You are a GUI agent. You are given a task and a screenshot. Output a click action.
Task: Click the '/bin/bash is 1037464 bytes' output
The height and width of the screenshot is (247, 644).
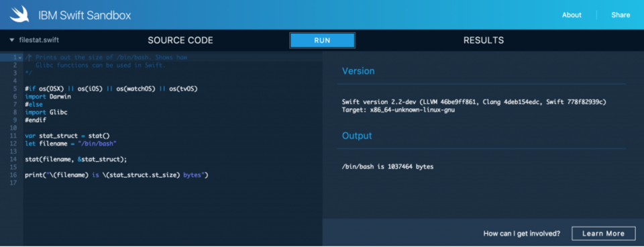388,167
